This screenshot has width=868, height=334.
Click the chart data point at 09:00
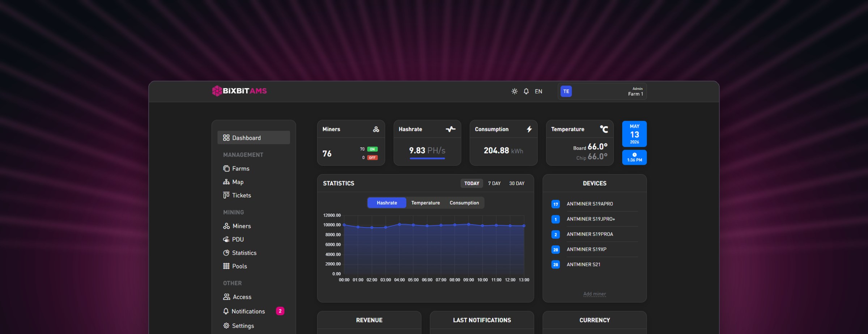[469, 224]
